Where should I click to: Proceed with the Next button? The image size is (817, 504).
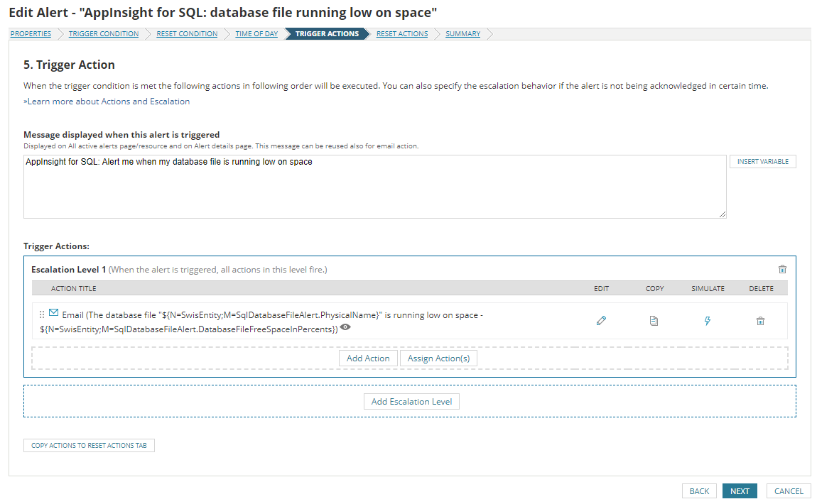[x=740, y=491]
